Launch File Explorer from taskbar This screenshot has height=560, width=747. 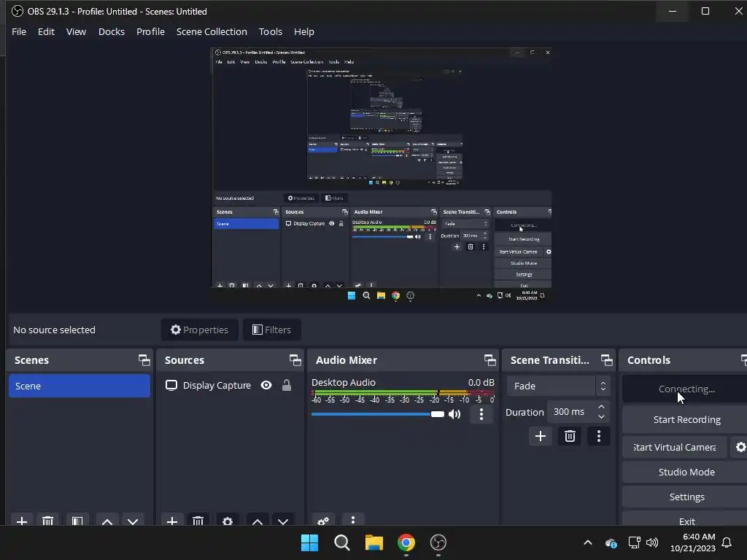click(374, 542)
